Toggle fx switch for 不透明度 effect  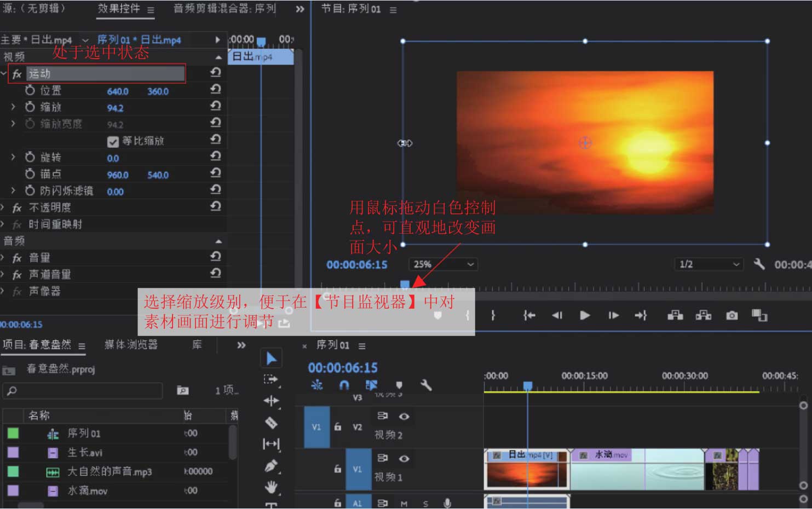(17, 208)
